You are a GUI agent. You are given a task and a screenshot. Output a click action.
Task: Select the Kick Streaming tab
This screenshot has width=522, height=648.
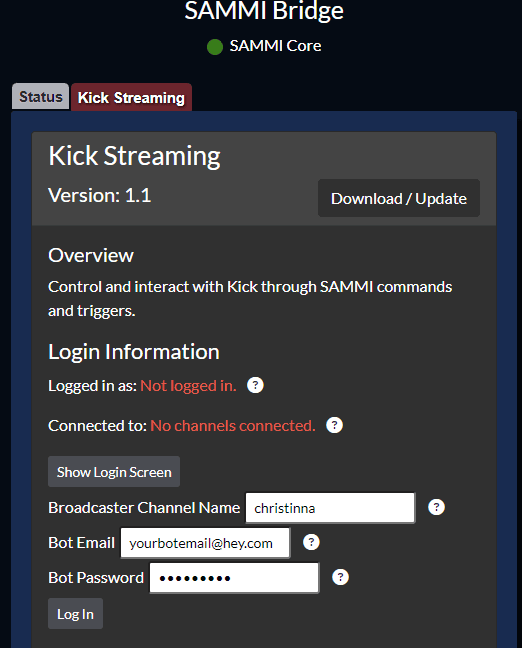[x=131, y=98]
